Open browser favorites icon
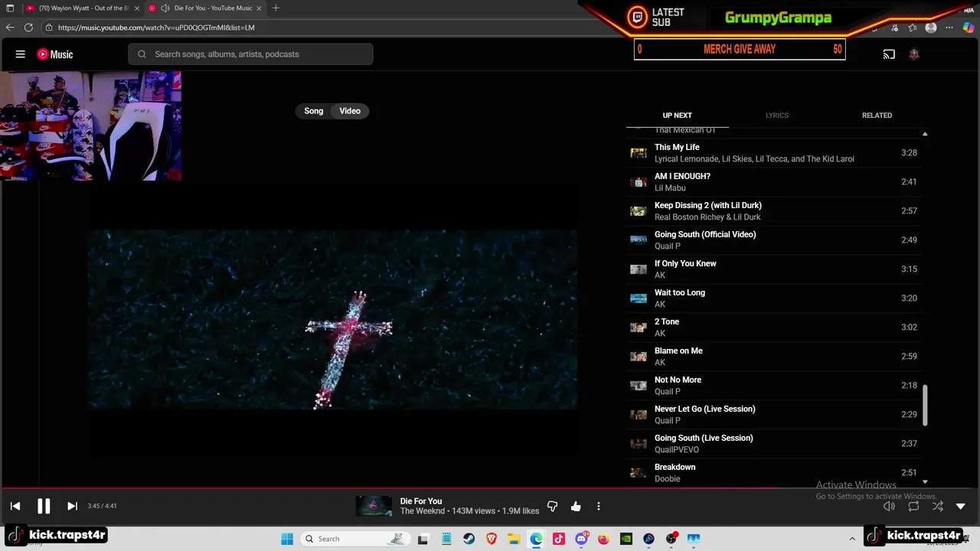 click(x=913, y=28)
